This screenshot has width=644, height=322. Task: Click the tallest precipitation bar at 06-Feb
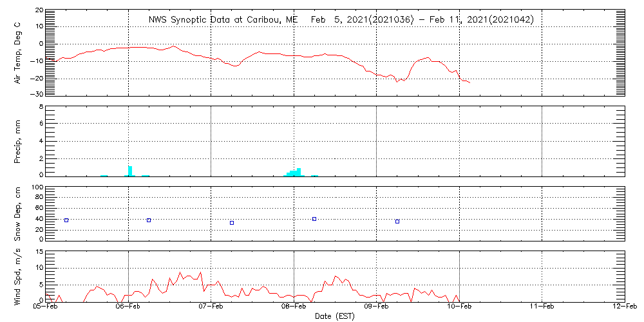(x=130, y=171)
